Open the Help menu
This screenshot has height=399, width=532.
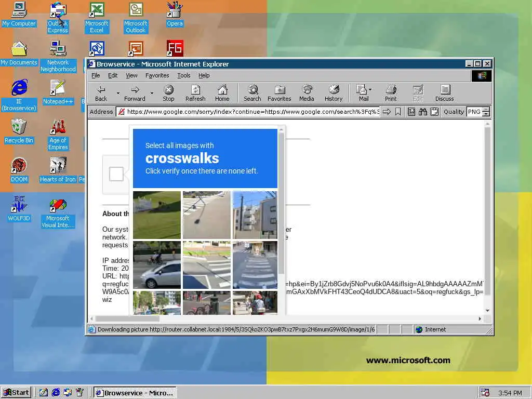tap(204, 75)
